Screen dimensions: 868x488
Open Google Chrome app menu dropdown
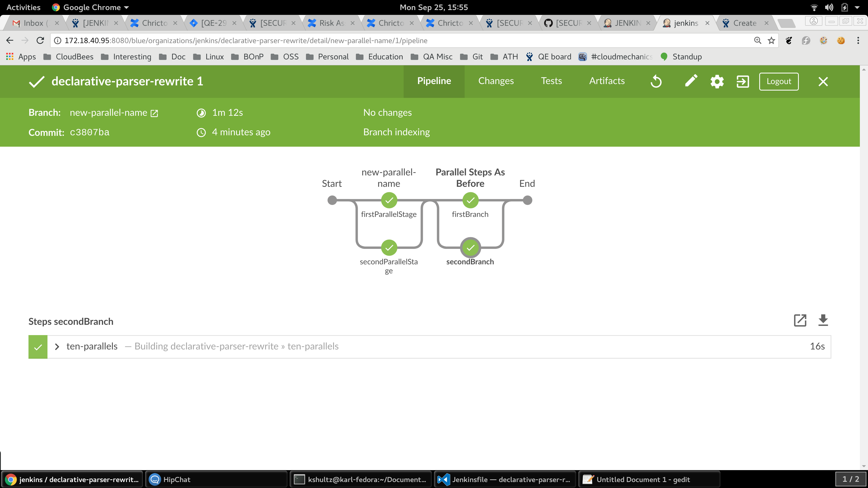[91, 7]
